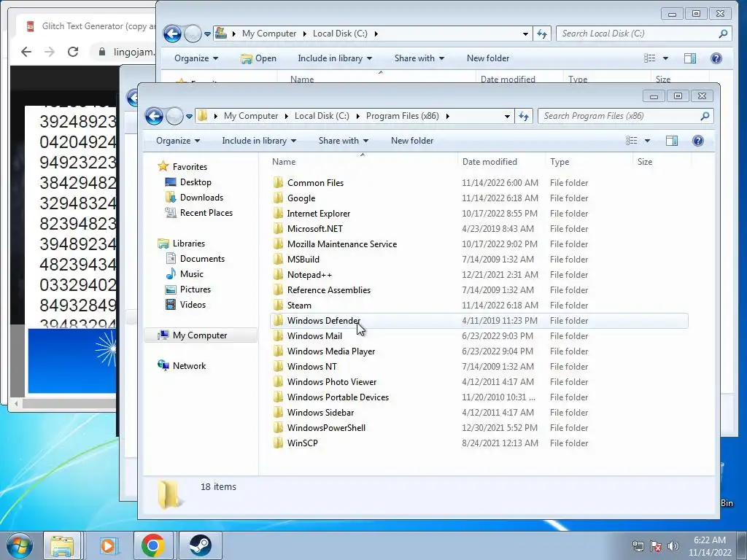Select Windows Defender folder row

click(479, 321)
